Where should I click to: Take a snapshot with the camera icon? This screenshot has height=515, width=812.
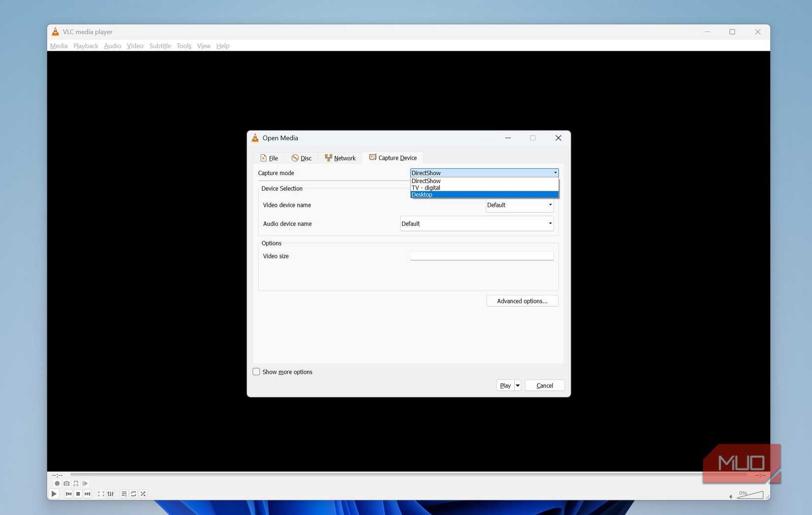click(66, 484)
